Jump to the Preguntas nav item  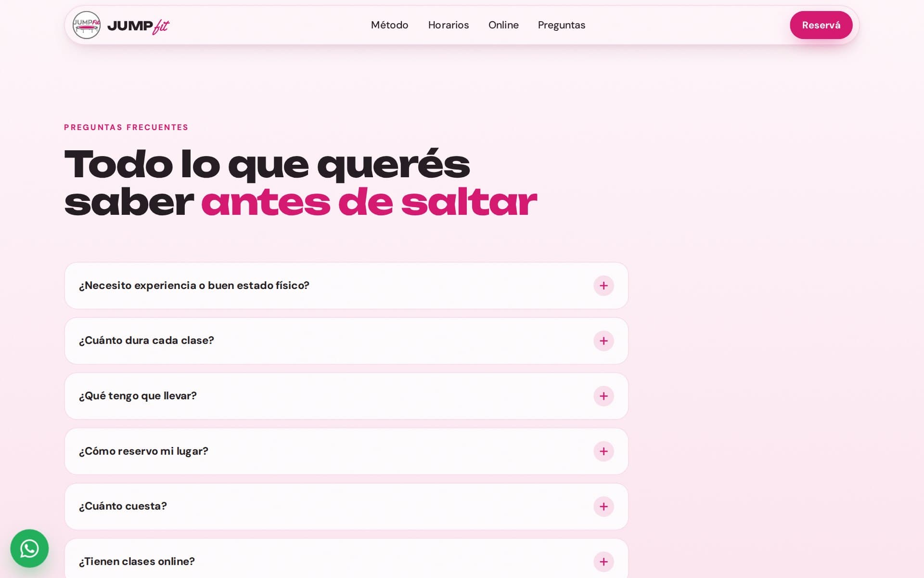click(x=561, y=25)
